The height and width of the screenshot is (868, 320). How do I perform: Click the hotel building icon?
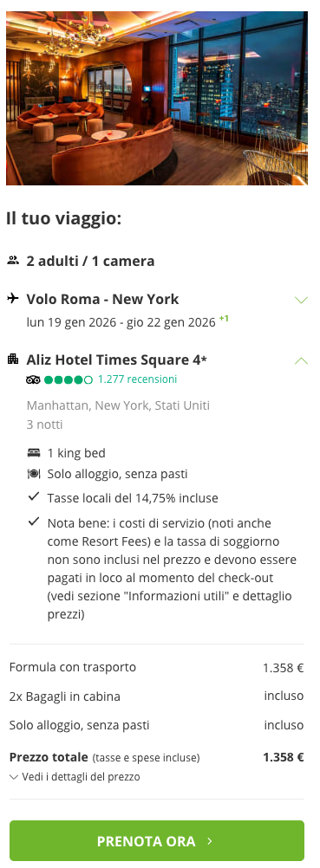(x=13, y=360)
